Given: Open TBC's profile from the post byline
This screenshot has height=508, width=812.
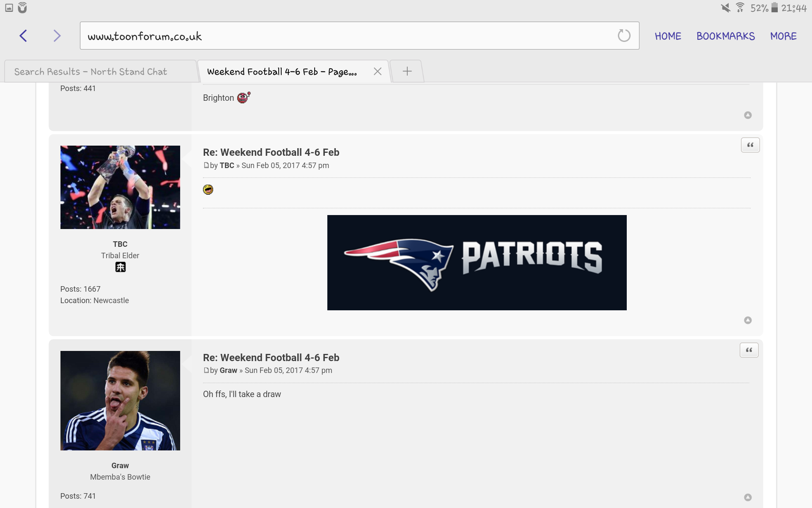Looking at the screenshot, I should tap(227, 166).
